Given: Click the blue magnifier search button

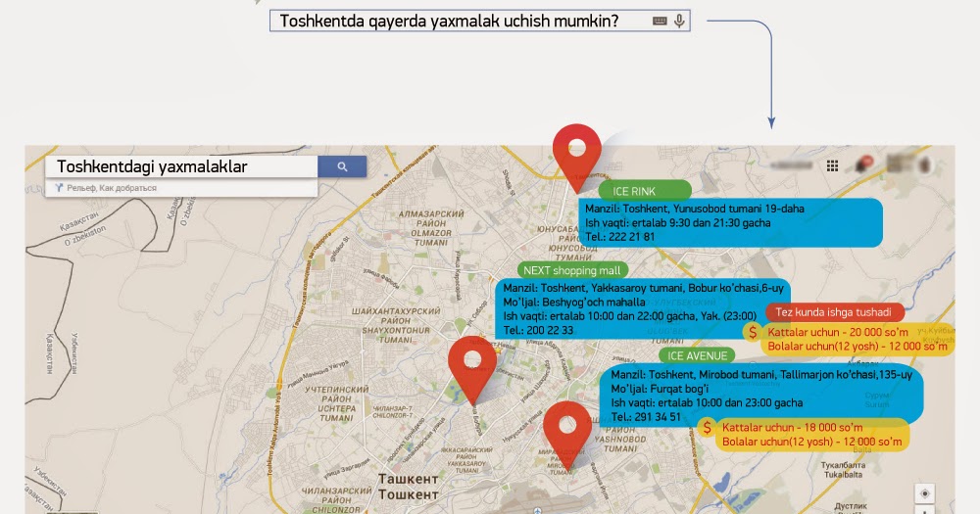Looking at the screenshot, I should pos(342,166).
